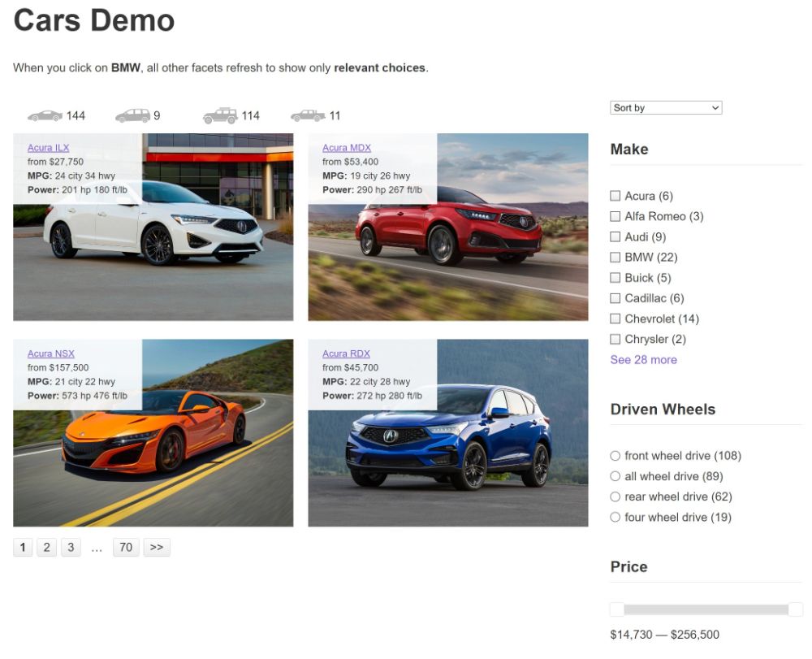The width and height of the screenshot is (812, 659).
Task: Click the 'from $157,500' price text
Action: tap(58, 367)
